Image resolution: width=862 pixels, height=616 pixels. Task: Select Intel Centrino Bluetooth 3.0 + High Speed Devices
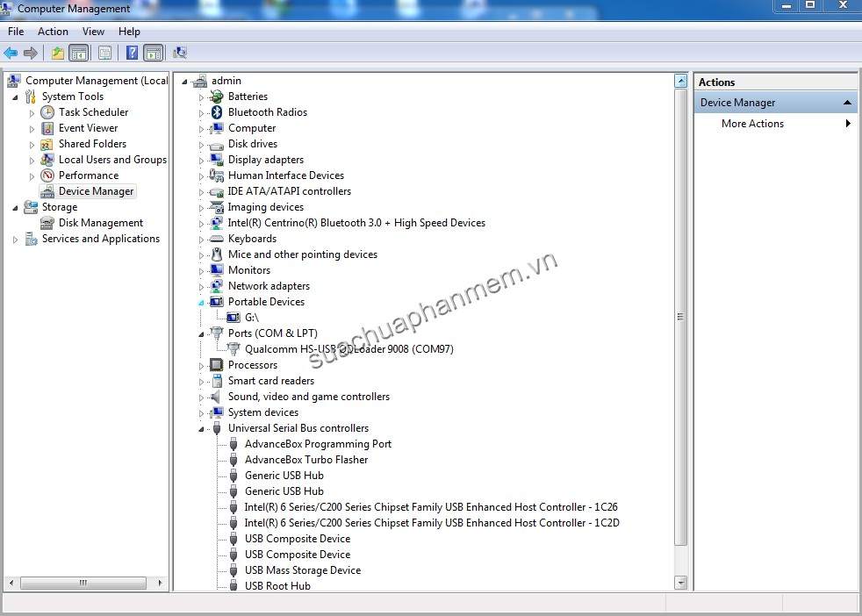pos(356,223)
